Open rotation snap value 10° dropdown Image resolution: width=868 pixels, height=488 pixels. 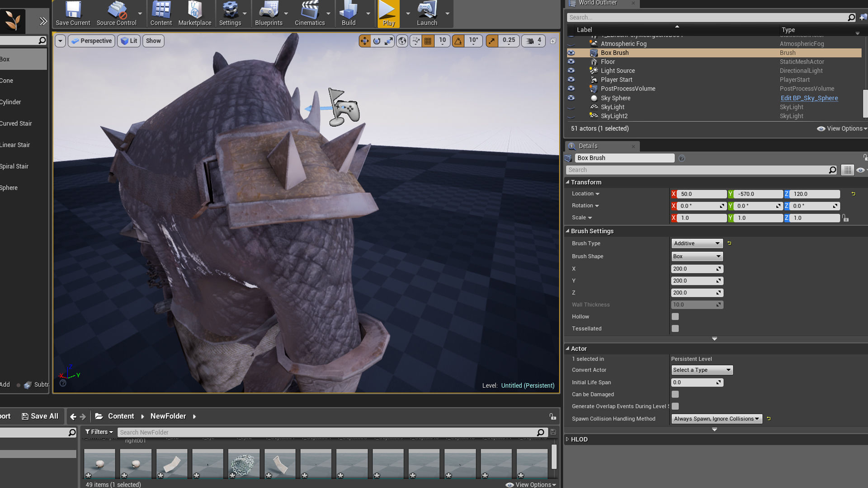[x=473, y=41]
